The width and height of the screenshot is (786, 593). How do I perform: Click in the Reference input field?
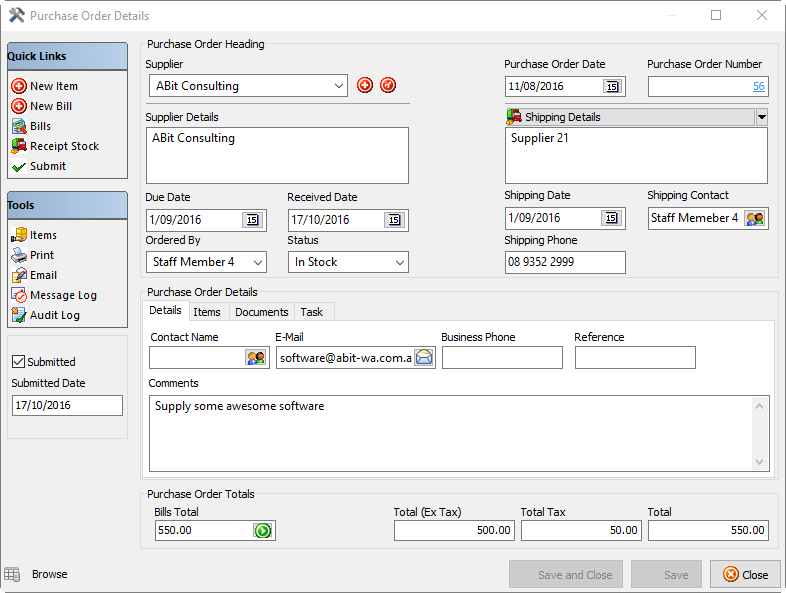pos(634,358)
